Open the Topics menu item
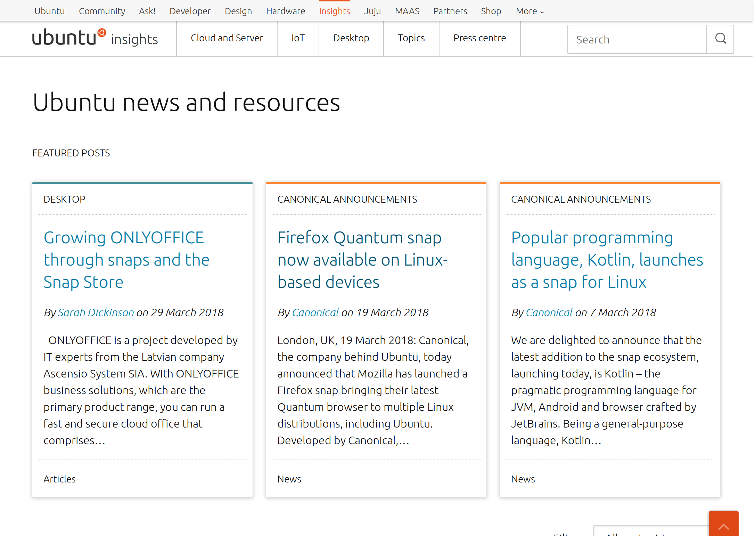Screen dimensions: 756x536 point(411,38)
